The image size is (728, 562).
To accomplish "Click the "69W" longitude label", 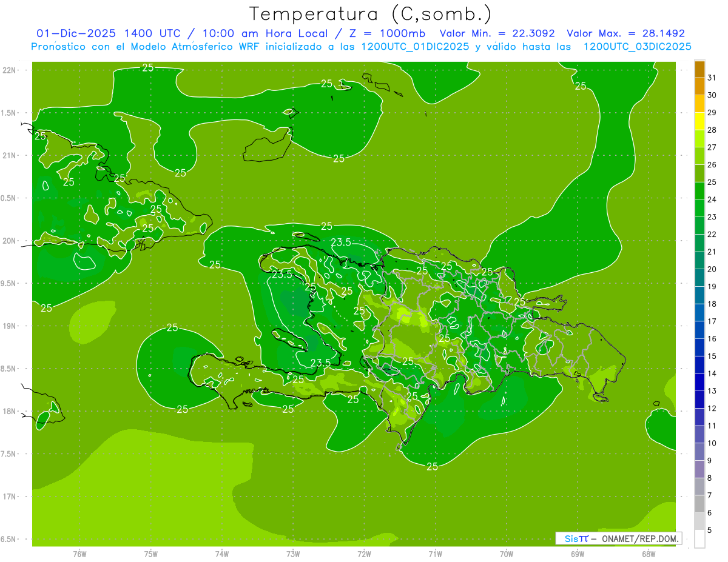I will [577, 554].
